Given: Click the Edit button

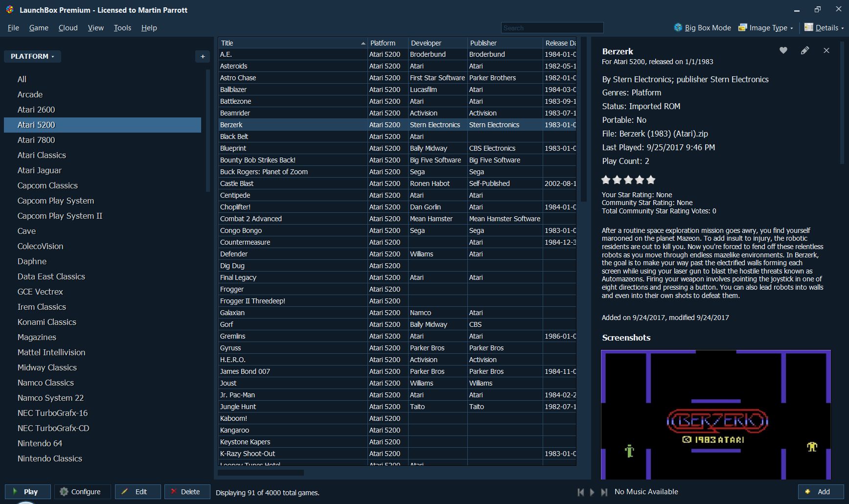Looking at the screenshot, I should click(138, 492).
